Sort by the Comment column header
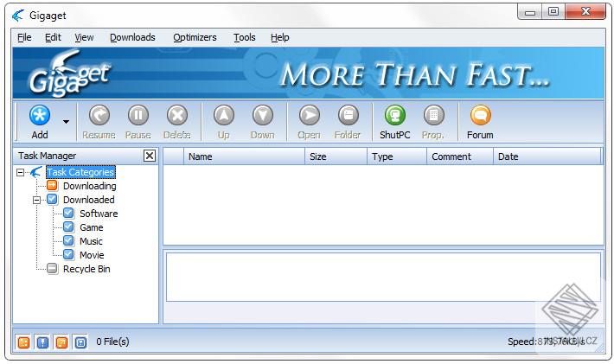 pos(460,156)
